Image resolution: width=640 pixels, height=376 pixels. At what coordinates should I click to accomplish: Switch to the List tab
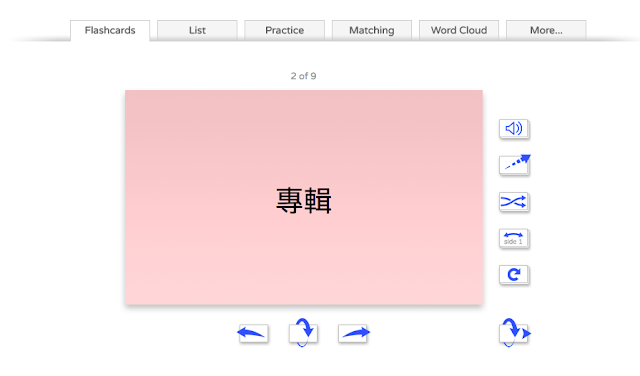tap(197, 30)
